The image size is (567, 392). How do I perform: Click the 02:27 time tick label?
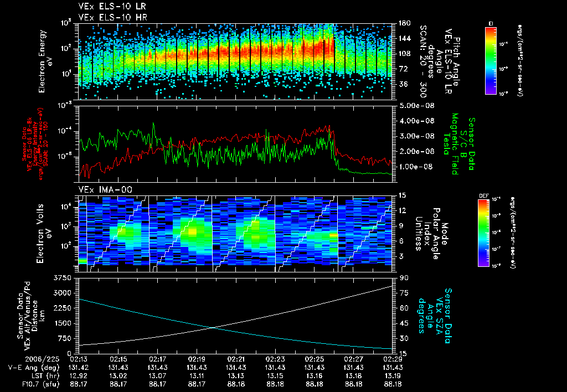[354, 359]
